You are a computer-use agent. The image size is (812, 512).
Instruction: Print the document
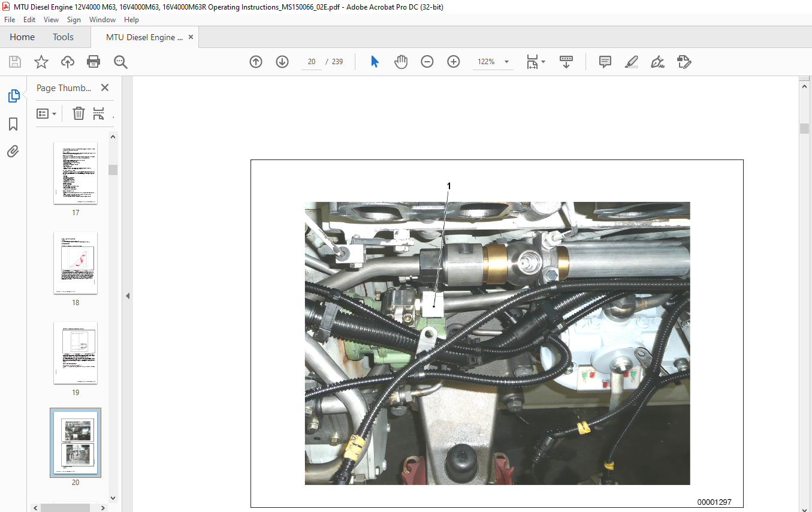tap(93, 62)
